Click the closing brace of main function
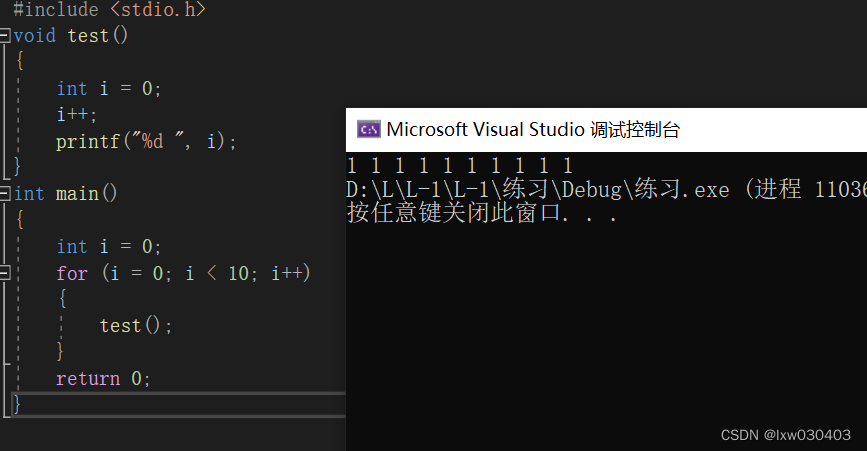The height and width of the screenshot is (451, 867). coord(17,404)
